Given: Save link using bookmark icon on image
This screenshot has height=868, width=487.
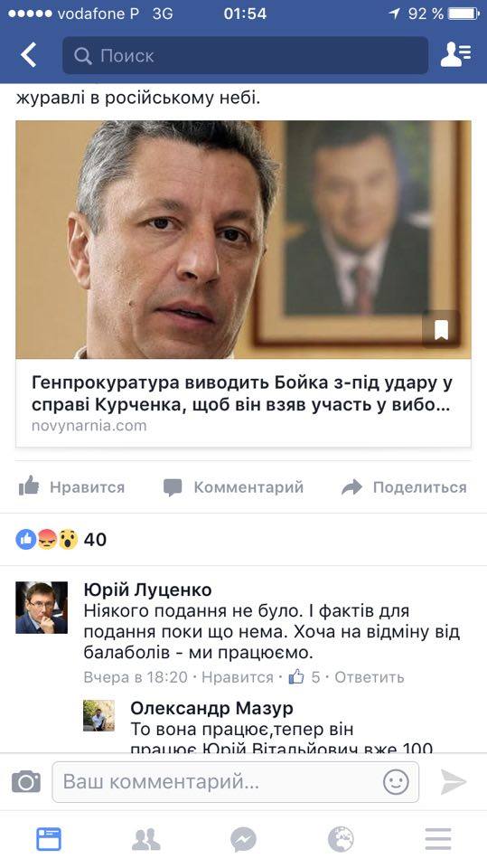Looking at the screenshot, I should click(x=441, y=331).
